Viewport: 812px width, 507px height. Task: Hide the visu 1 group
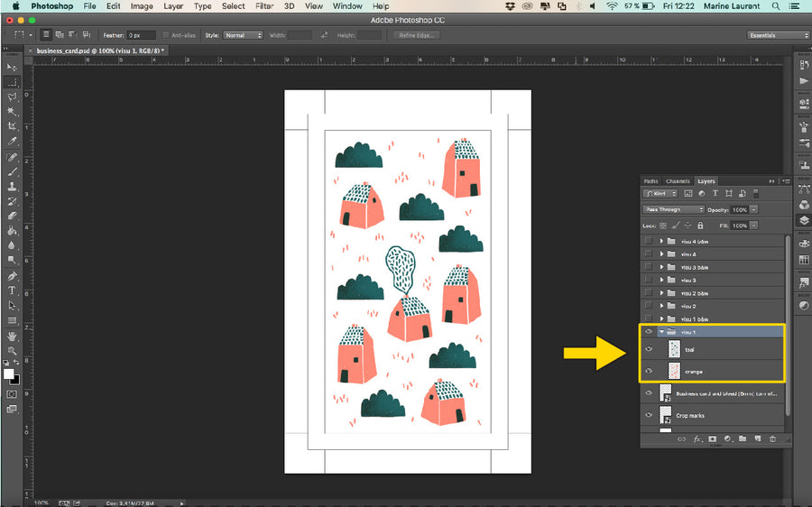click(x=649, y=331)
